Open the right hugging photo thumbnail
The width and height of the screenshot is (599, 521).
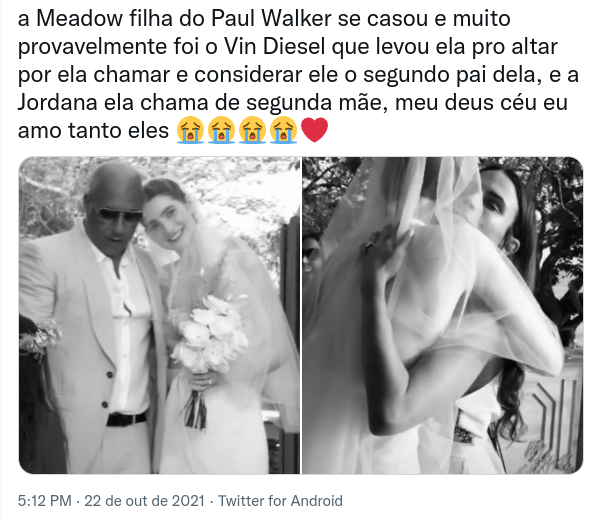point(443,316)
